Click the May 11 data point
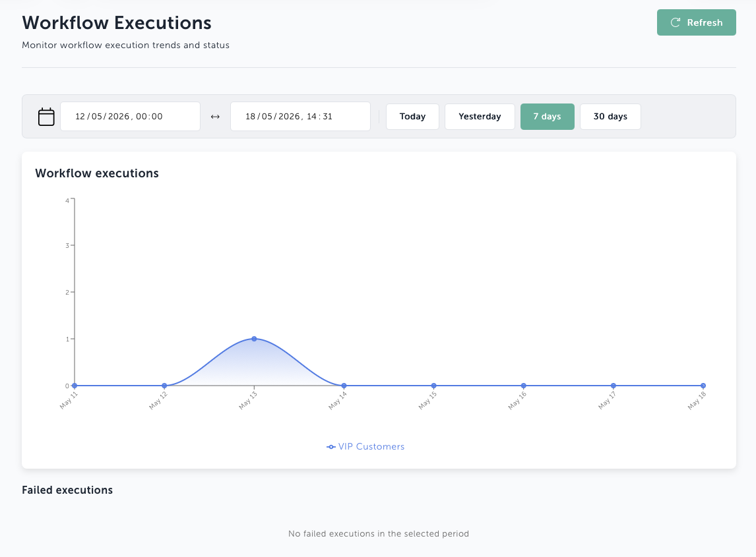This screenshot has width=756, height=557. [x=75, y=386]
